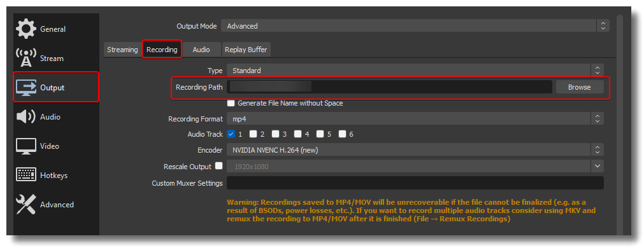Open General settings gear icon

[x=26, y=29]
